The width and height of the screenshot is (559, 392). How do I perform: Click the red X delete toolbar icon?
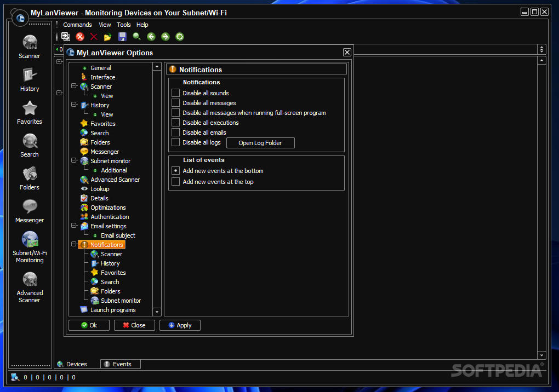(94, 36)
